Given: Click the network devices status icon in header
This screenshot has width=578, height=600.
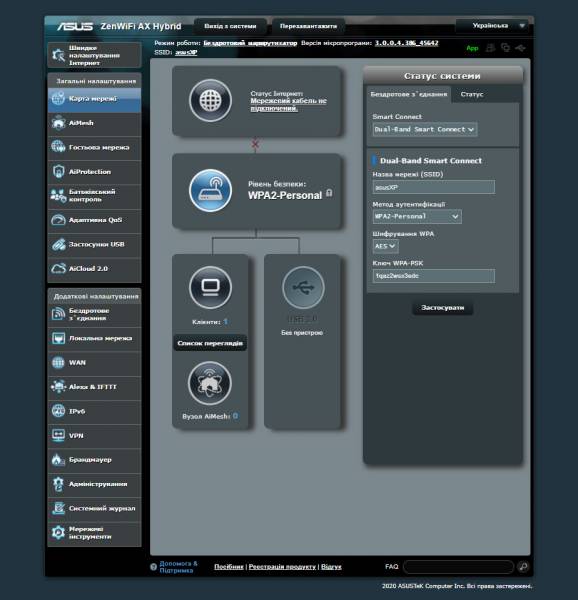Looking at the screenshot, I should click(505, 48).
